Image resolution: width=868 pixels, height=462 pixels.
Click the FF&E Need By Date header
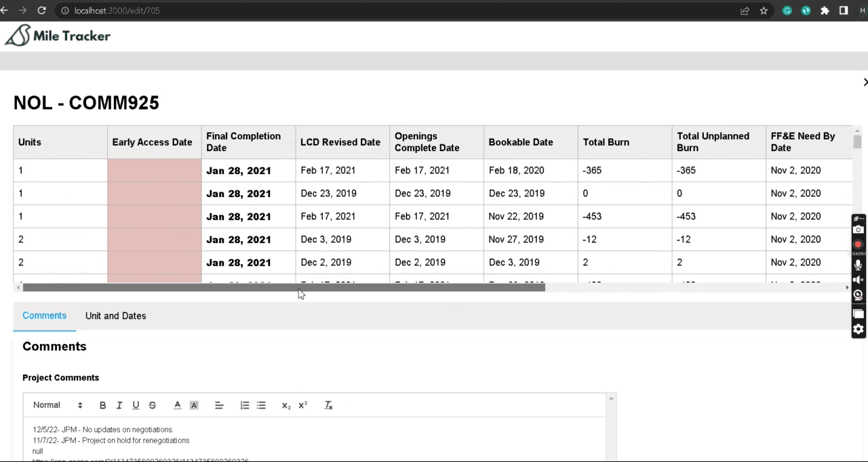pos(810,142)
